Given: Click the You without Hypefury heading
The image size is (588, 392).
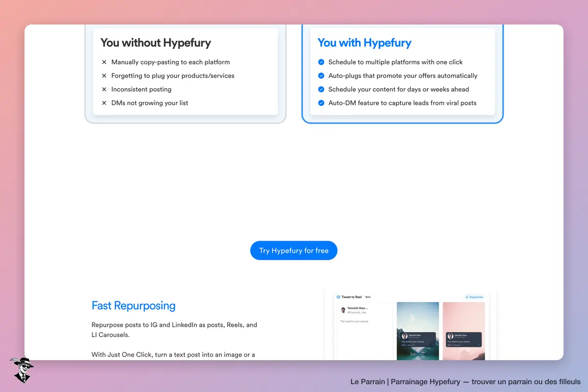Looking at the screenshot, I should [156, 43].
